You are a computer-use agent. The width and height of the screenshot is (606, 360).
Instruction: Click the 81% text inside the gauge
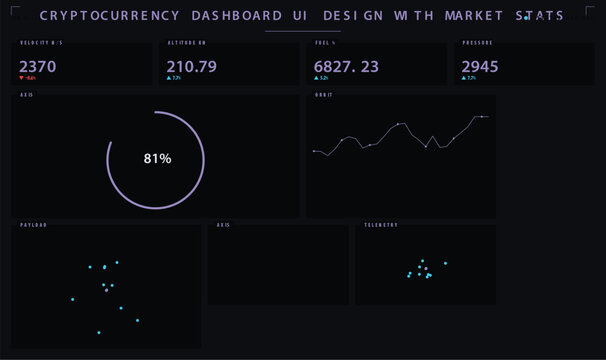tap(157, 159)
